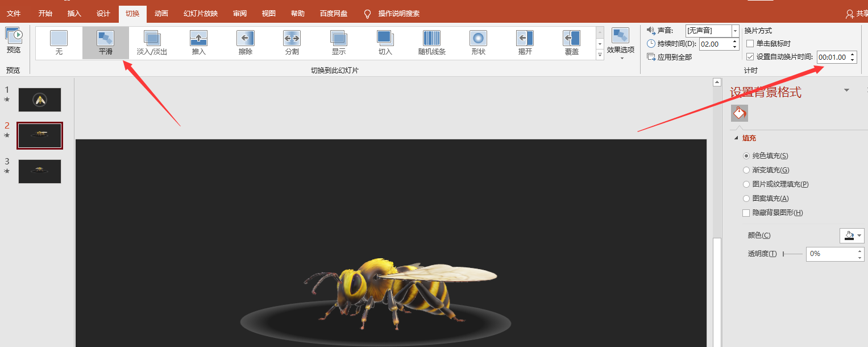This screenshot has height=347, width=868.
Task: Click the slide editor vertical scrollbar up arrow
Action: (717, 82)
